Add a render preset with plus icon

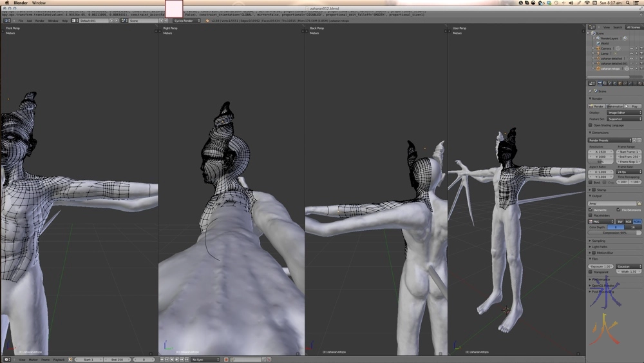[x=634, y=140]
